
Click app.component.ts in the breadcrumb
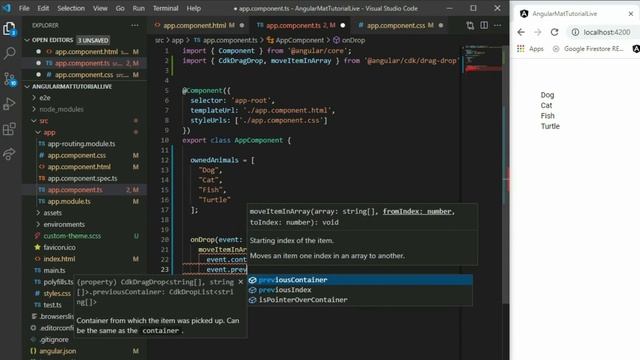(230, 40)
